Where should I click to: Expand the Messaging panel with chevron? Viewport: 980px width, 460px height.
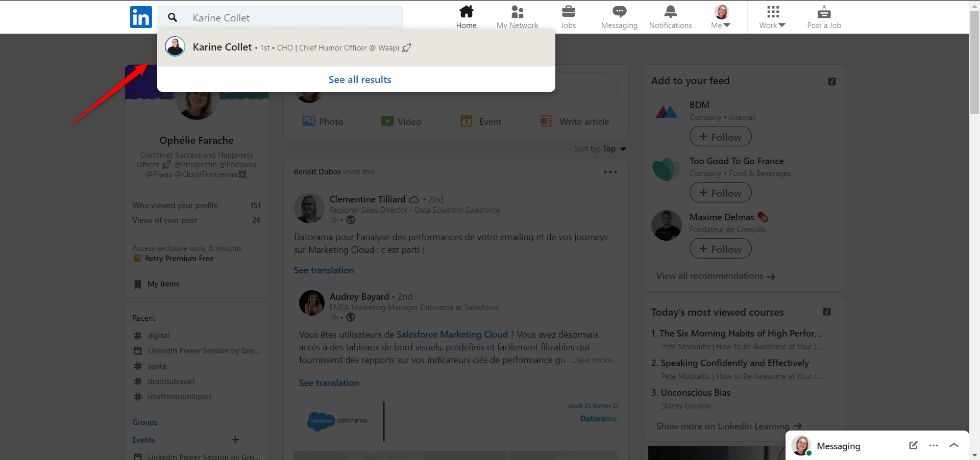[x=954, y=445]
